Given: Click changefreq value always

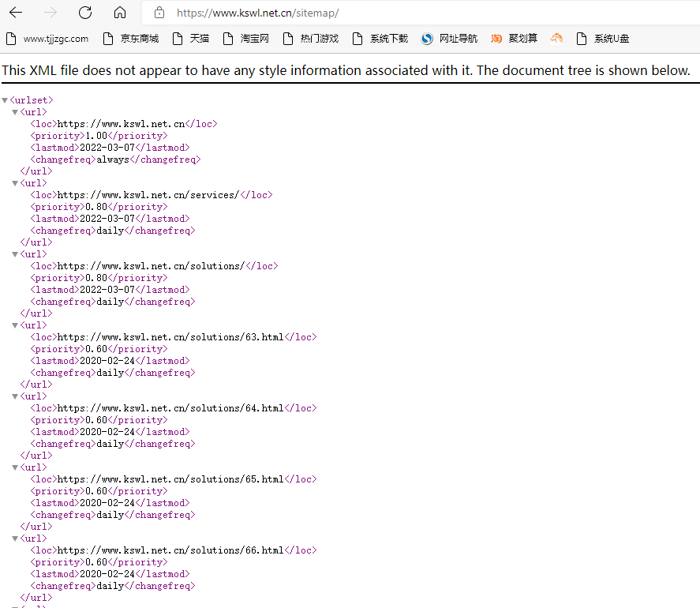Looking at the screenshot, I should coord(113,160).
